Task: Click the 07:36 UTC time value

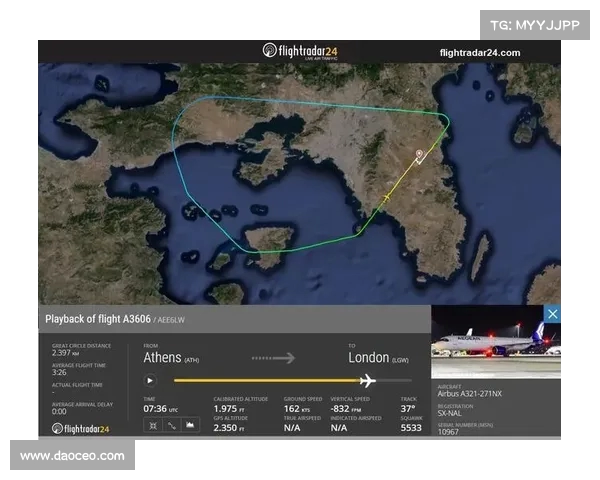Action: pyautogui.click(x=160, y=409)
